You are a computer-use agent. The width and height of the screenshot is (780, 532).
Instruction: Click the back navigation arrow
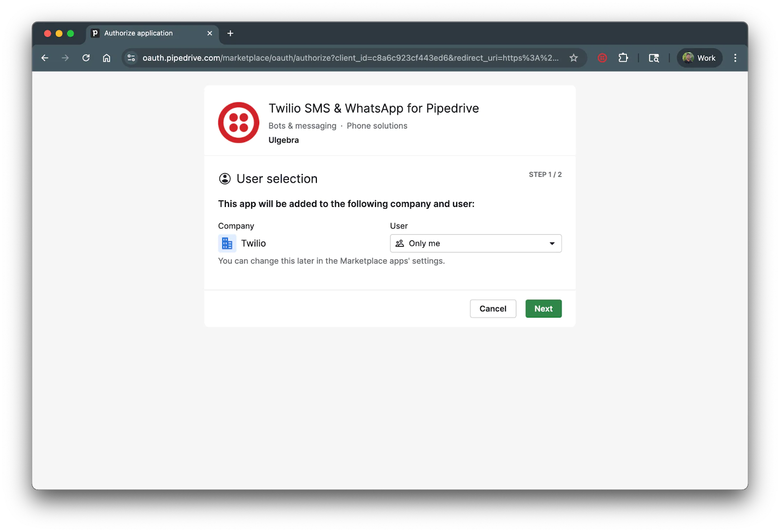(44, 57)
